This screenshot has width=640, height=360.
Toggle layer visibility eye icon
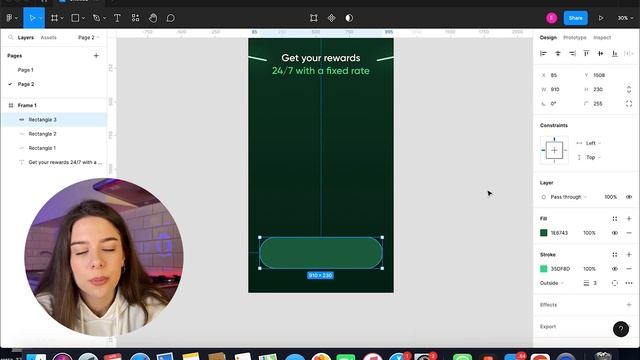tap(629, 197)
